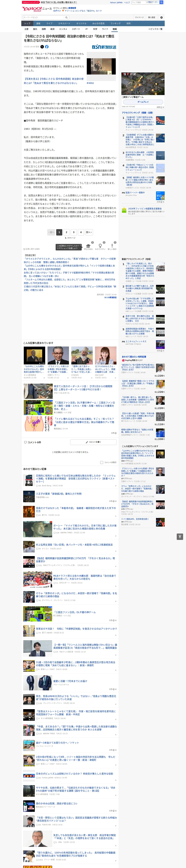Open the ガーシー「ドバイで殺されかけた」 article

[x=85, y=527]
